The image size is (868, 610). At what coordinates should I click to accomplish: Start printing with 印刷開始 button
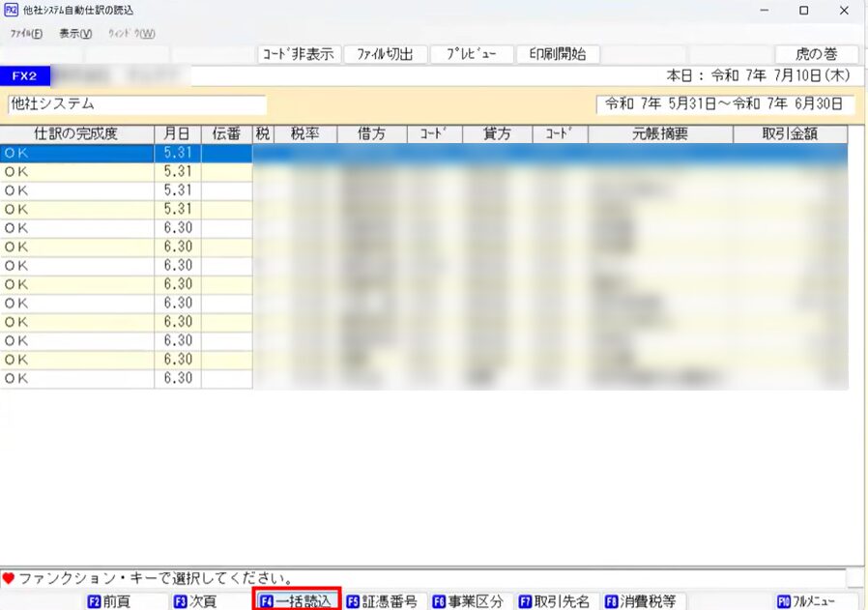pos(557,54)
